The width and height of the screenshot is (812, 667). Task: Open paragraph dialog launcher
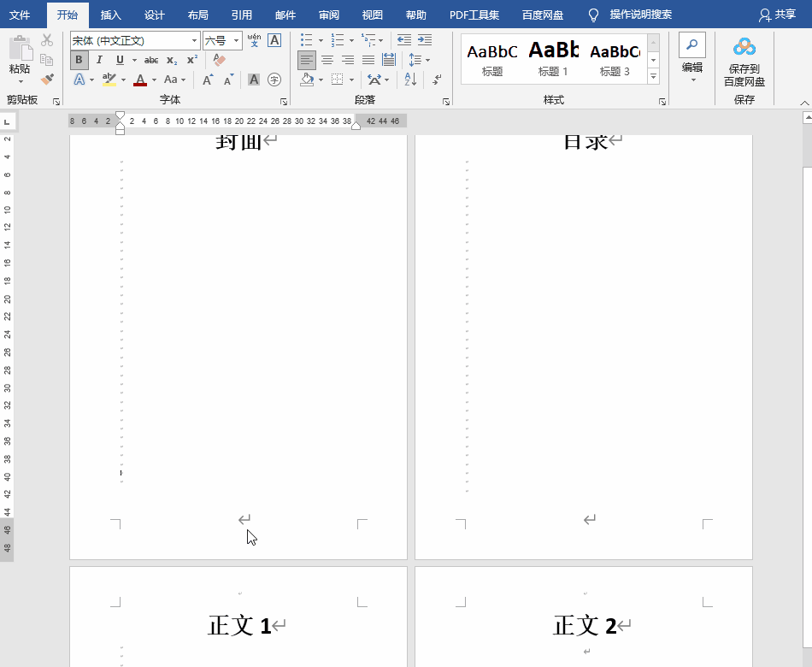[x=446, y=102]
